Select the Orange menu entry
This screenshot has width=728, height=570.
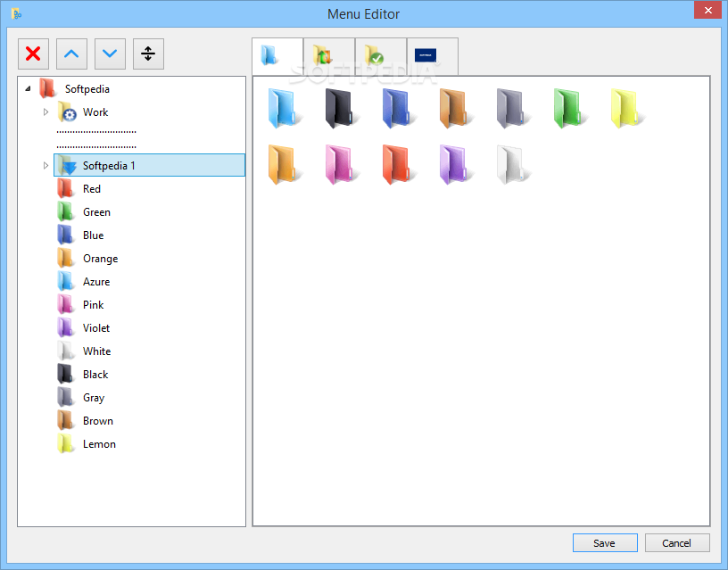click(x=100, y=259)
